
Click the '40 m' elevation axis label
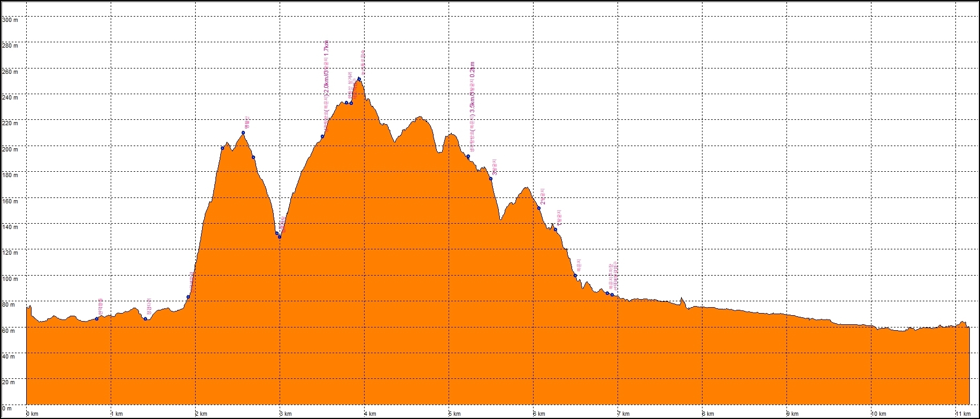point(9,356)
